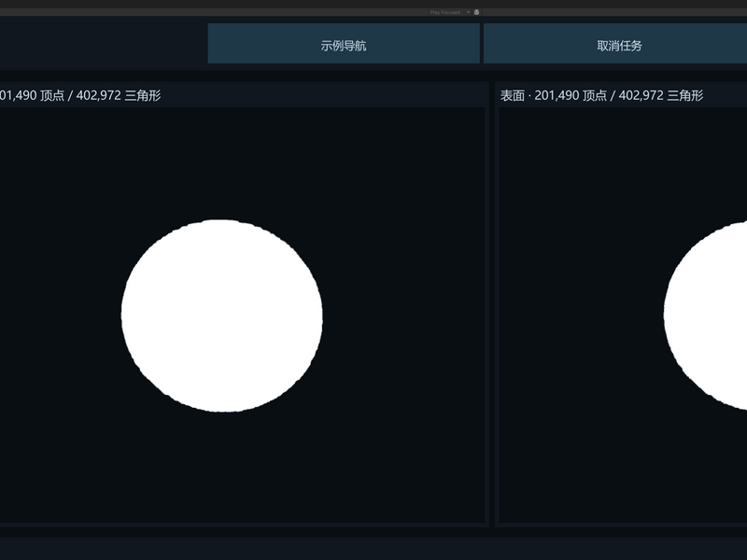747x560 pixels.
Task: Click the bug icon beside Play Focused
Action: 476,12
